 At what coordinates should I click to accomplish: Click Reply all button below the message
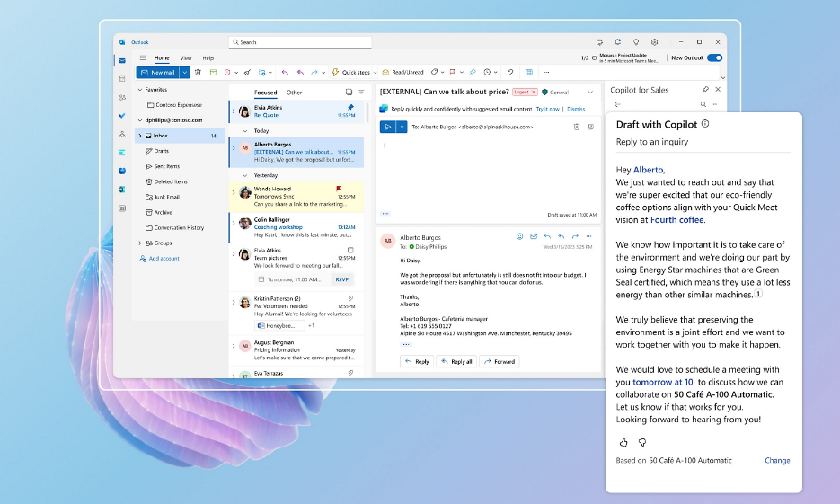(456, 361)
